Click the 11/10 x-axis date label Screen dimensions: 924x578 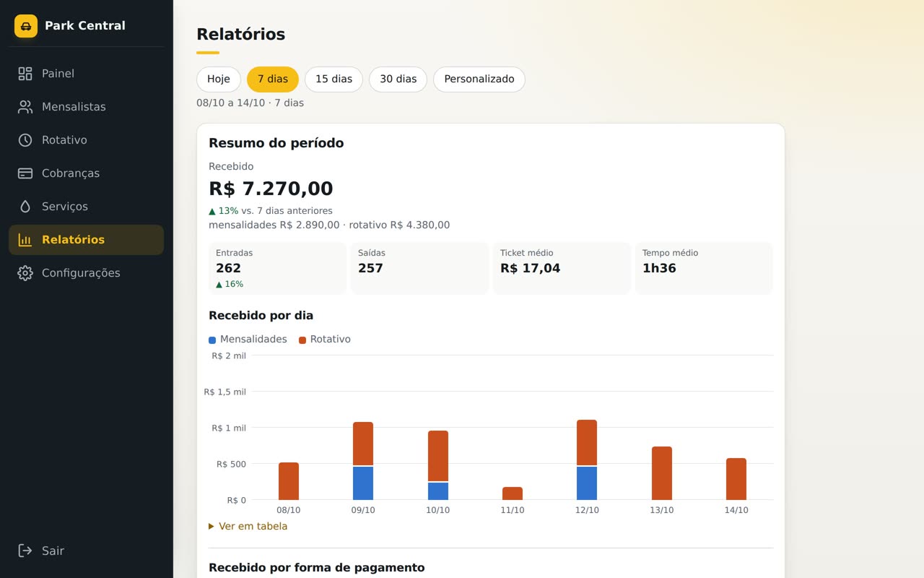[513, 510]
